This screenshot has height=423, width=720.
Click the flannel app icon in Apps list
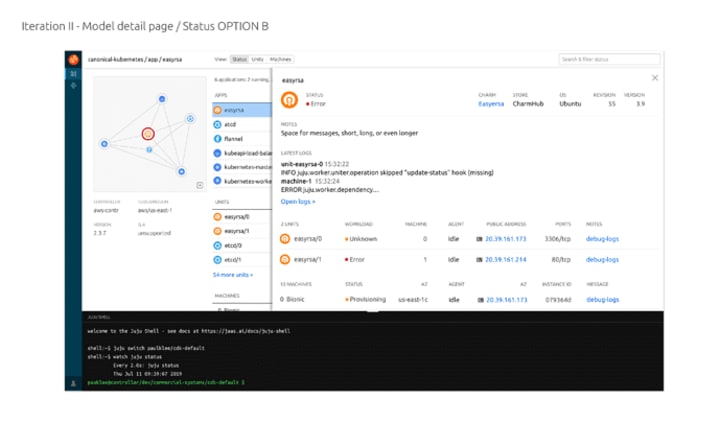click(x=218, y=139)
